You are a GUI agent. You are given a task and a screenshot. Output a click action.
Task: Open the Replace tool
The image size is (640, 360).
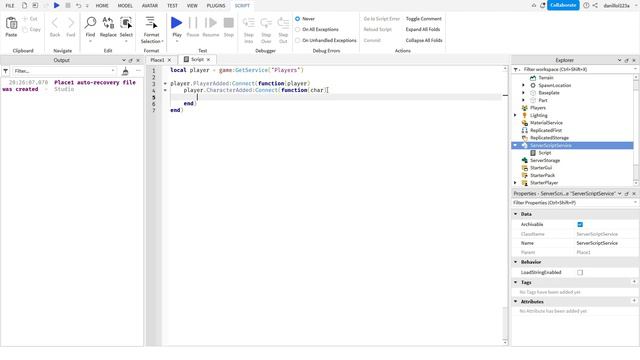coord(108,23)
